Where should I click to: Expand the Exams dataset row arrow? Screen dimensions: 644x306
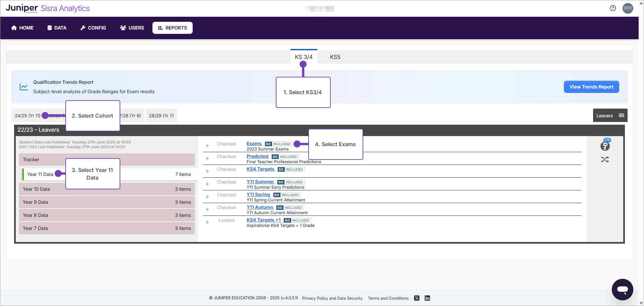[208, 146]
